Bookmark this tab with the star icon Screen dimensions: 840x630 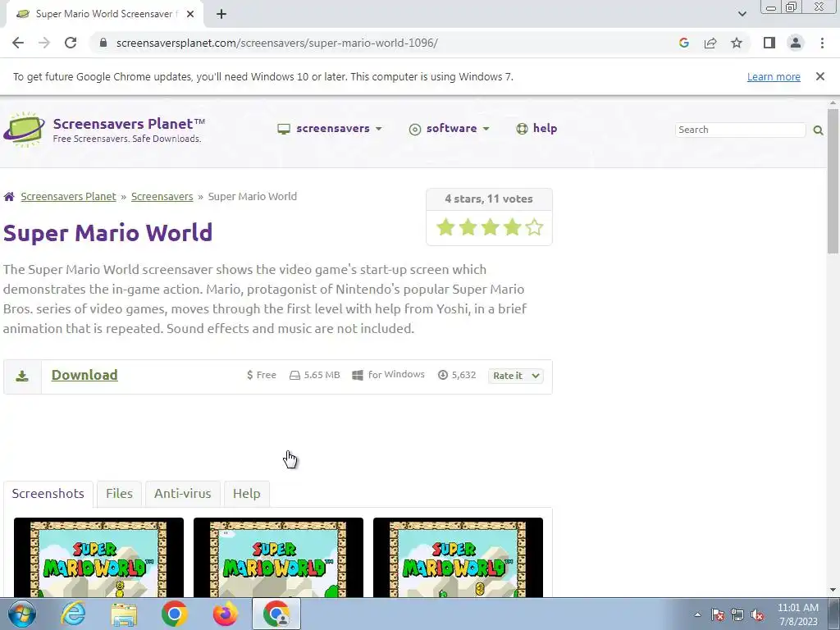click(737, 43)
